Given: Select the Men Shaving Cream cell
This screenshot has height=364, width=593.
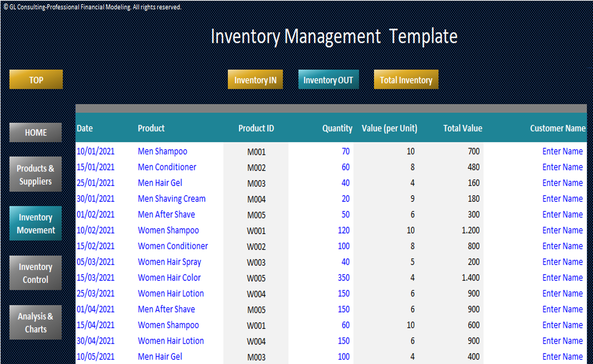Looking at the screenshot, I should pyautogui.click(x=172, y=199).
